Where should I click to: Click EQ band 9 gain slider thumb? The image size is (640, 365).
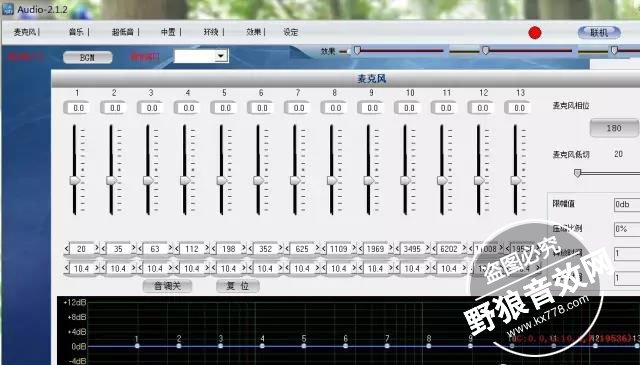click(x=369, y=180)
